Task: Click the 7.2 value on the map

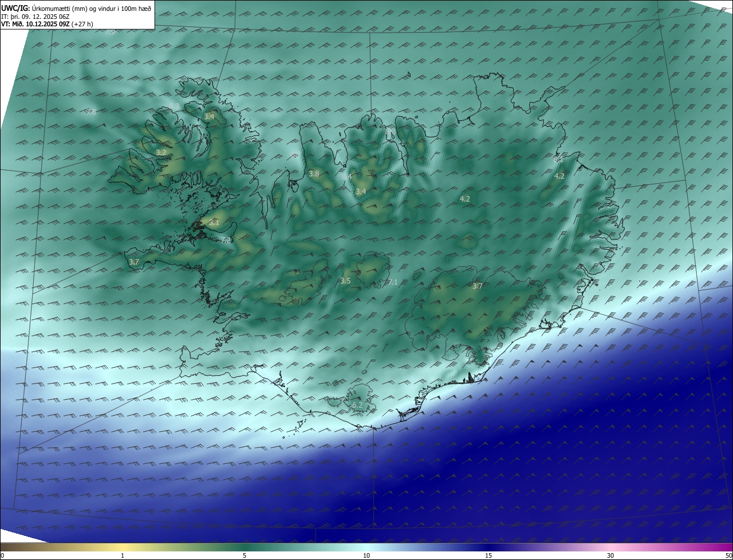Action: click(226, 240)
